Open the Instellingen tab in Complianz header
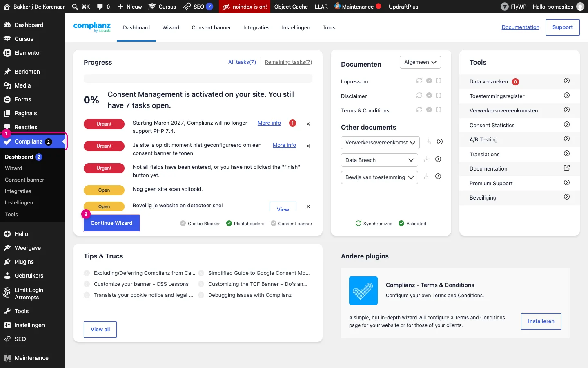The image size is (588, 368). pyautogui.click(x=296, y=27)
